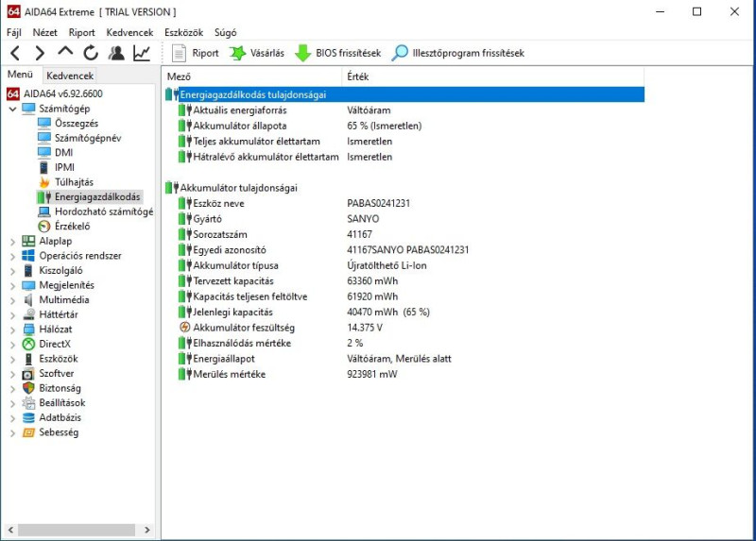Move up one level with the up arrow icon
This screenshot has width=756, height=541.
[x=65, y=52]
